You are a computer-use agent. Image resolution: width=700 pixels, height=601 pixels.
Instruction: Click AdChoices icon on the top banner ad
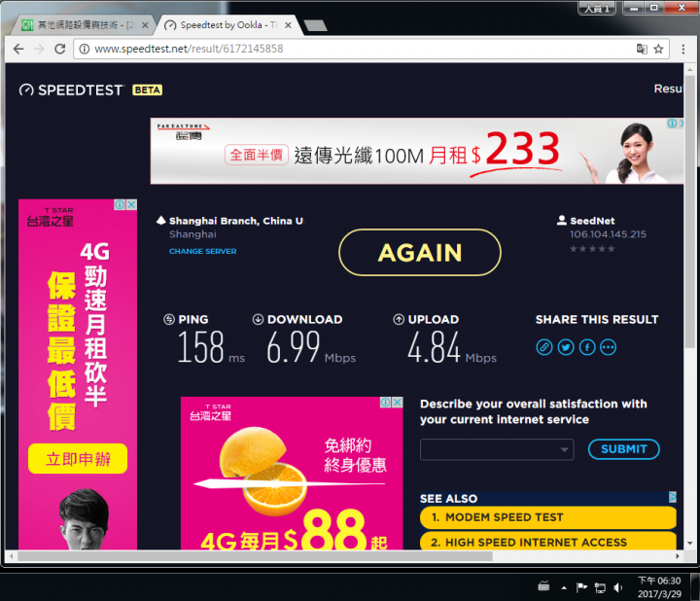pyautogui.click(x=672, y=124)
